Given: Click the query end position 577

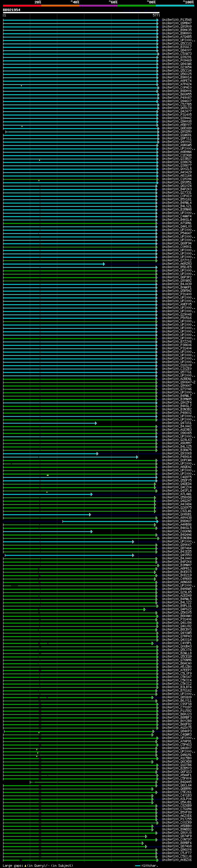Looking at the screenshot, I should [155, 15].
